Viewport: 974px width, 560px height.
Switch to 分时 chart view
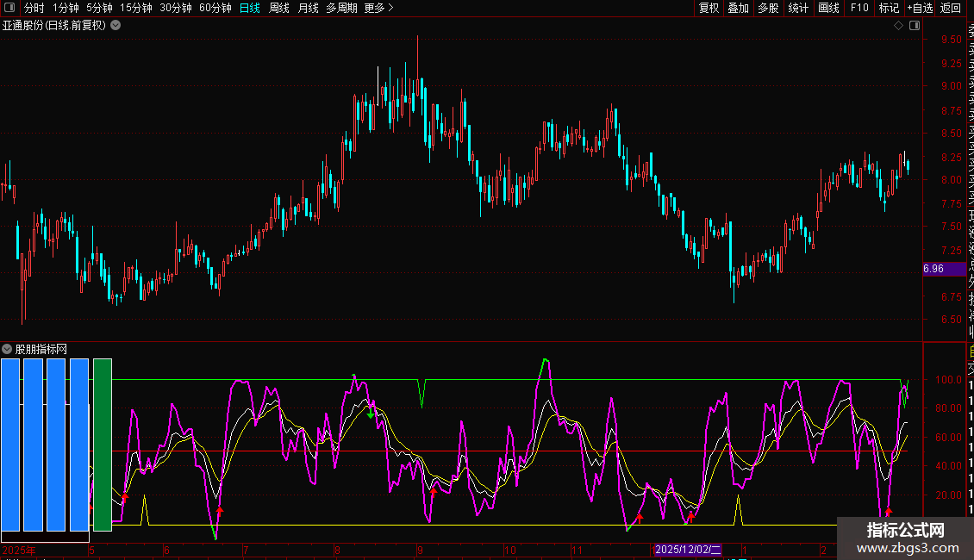click(x=34, y=8)
